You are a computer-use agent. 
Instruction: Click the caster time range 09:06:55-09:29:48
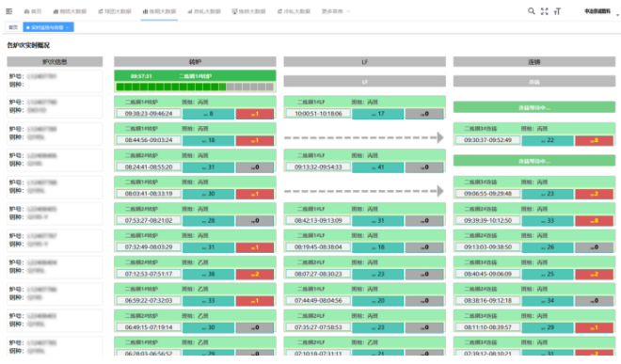(x=488, y=194)
